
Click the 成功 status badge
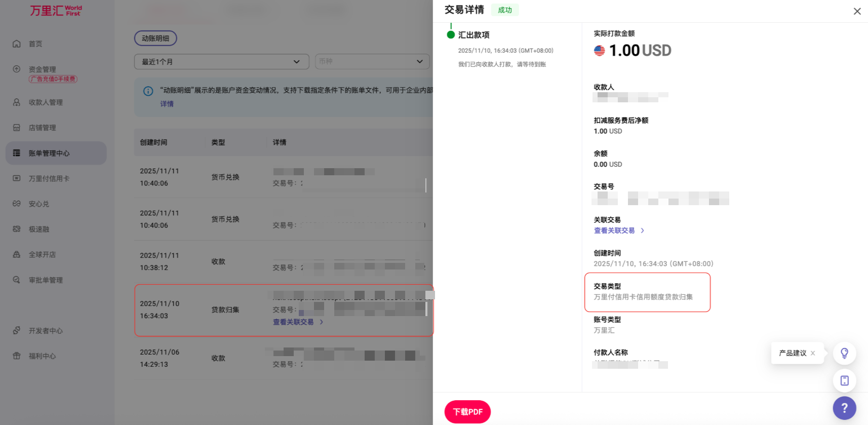[505, 10]
